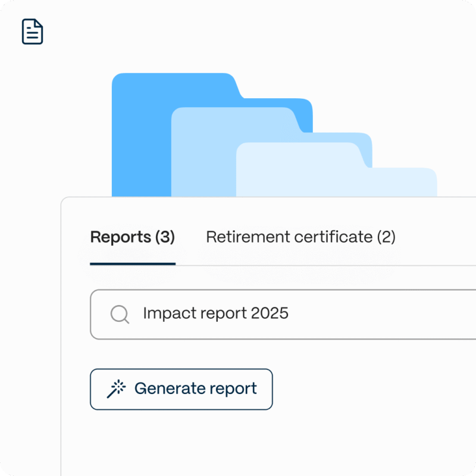
Task: Click the Generate report button
Action: 181,389
